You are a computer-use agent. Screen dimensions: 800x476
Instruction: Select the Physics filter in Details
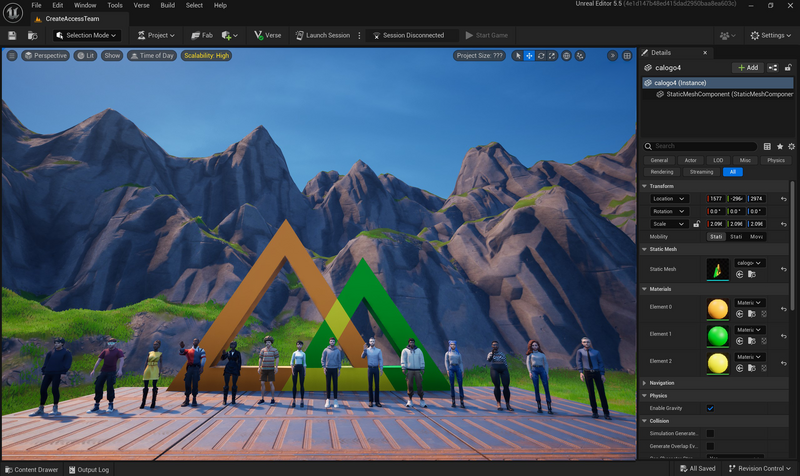tap(776, 160)
